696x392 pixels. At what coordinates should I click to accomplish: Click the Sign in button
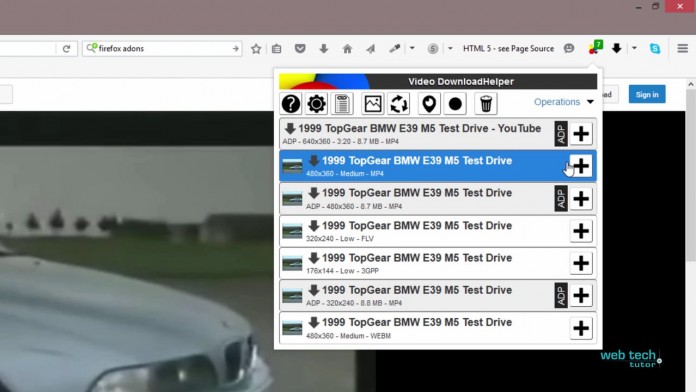[647, 95]
